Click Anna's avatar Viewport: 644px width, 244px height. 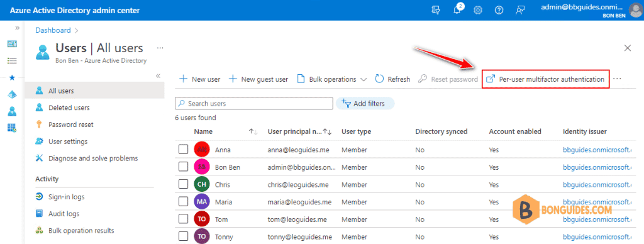[202, 150]
